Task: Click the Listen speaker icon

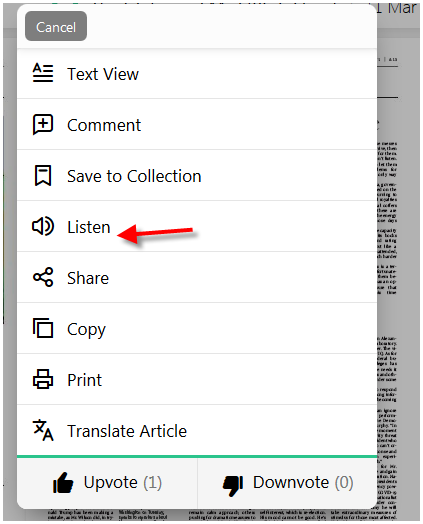Action: [43, 226]
